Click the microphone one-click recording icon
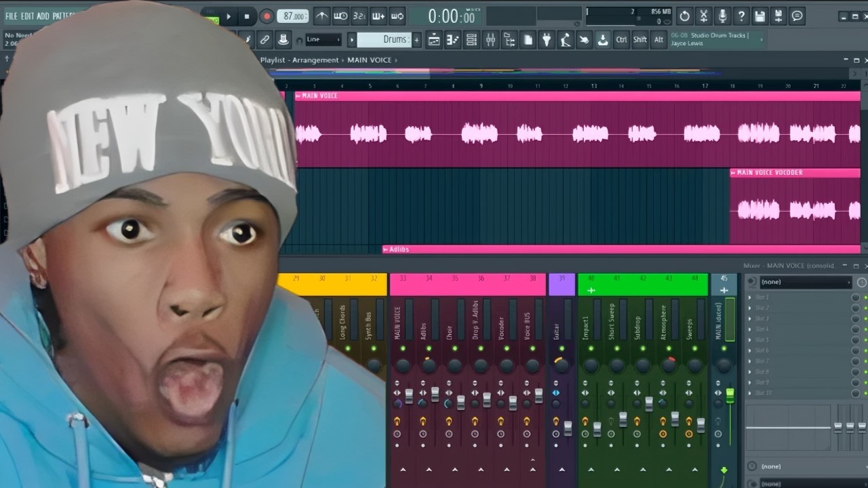This screenshot has width=868, height=488. (723, 16)
